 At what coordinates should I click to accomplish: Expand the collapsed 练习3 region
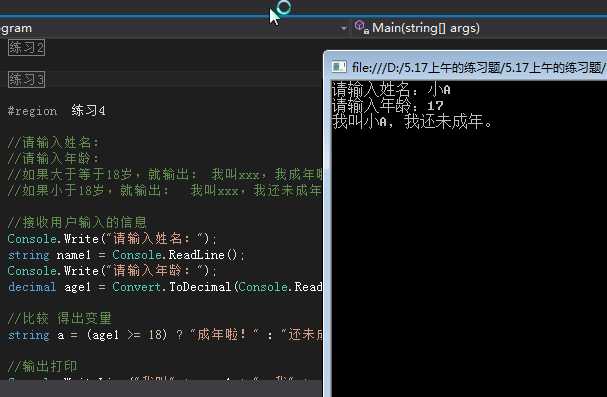26,80
